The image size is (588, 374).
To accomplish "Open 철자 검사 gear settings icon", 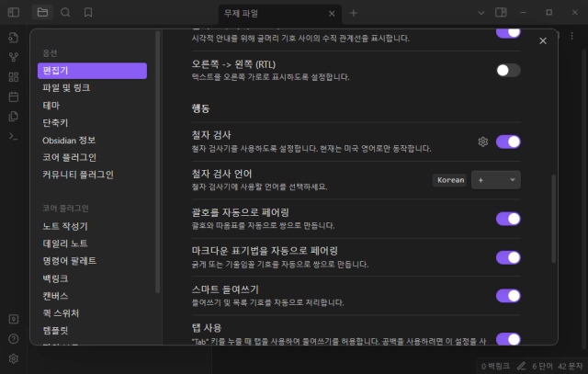I will (x=483, y=142).
